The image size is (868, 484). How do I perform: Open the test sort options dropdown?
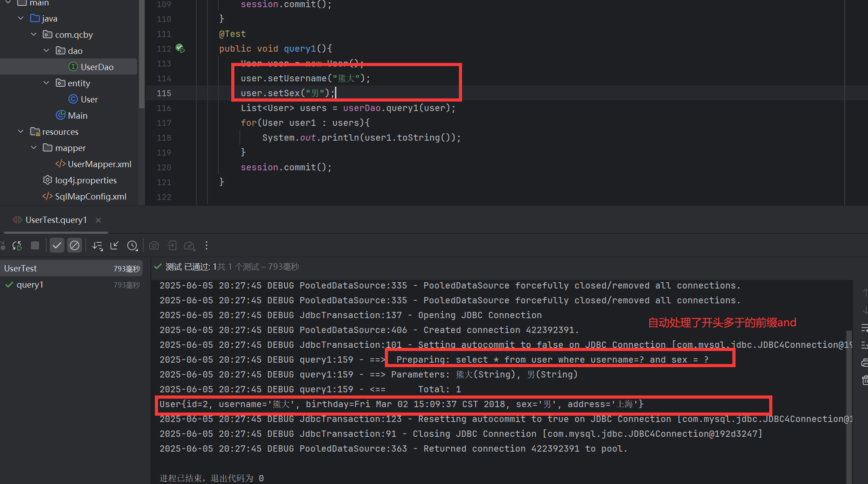[97, 245]
